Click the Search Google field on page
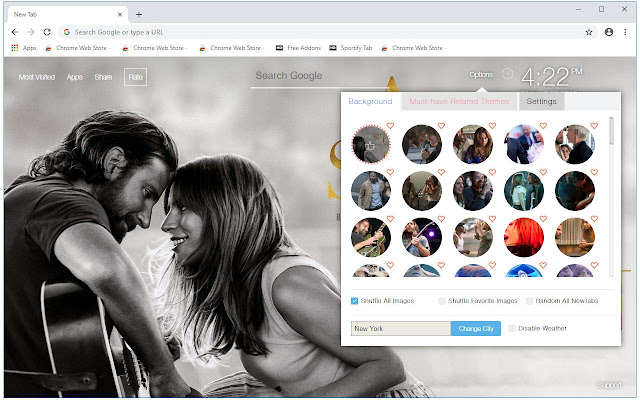Viewport: 640px width, 400px height. 318,76
